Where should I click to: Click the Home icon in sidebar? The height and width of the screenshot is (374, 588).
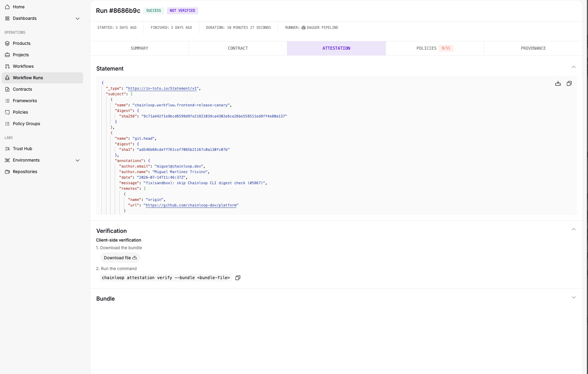[7, 7]
